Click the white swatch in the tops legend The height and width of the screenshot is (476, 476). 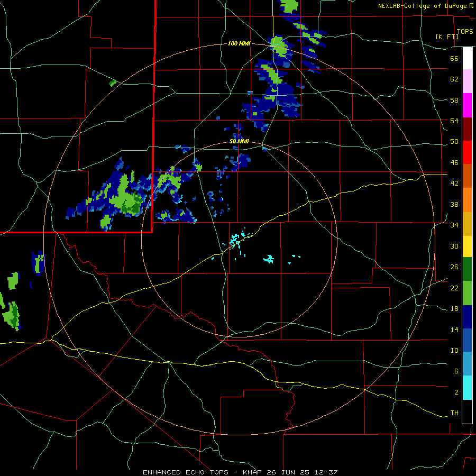click(467, 58)
